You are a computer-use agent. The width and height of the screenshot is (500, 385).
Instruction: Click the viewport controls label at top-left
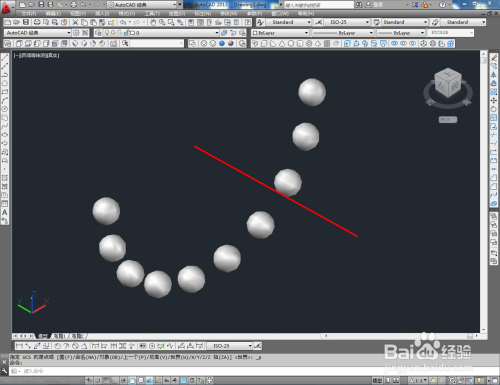[37, 55]
